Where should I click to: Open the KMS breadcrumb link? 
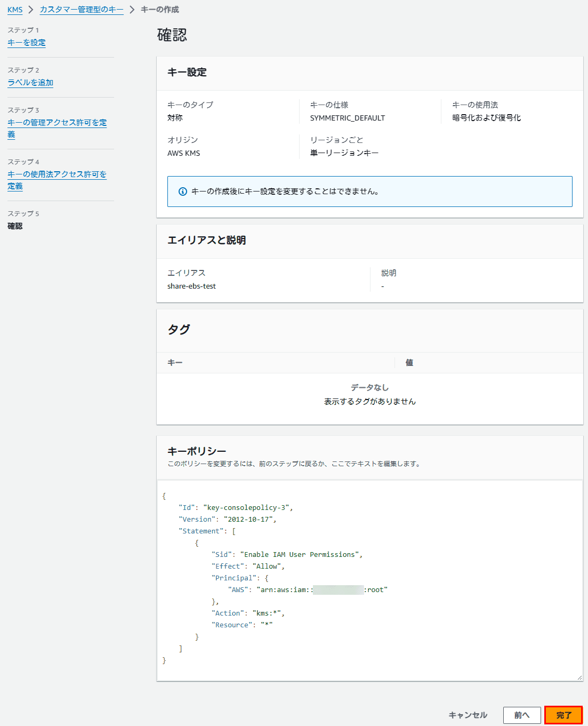(x=15, y=10)
